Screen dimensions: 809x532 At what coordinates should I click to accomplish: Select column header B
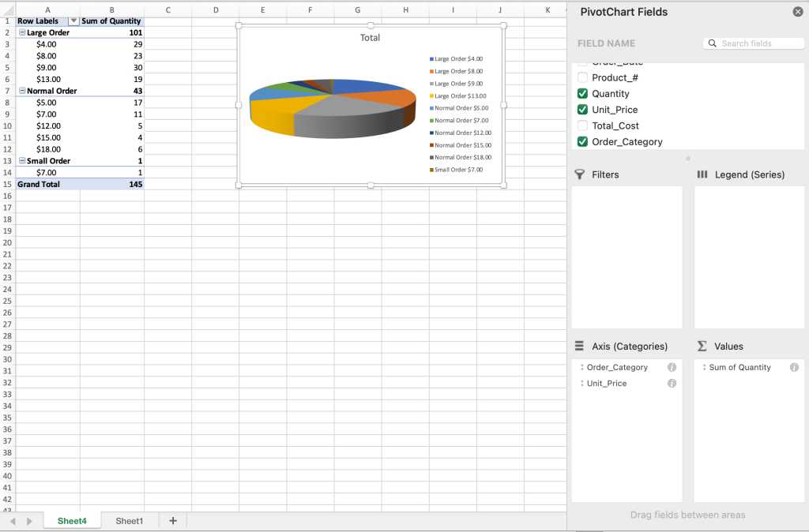pyautogui.click(x=112, y=9)
